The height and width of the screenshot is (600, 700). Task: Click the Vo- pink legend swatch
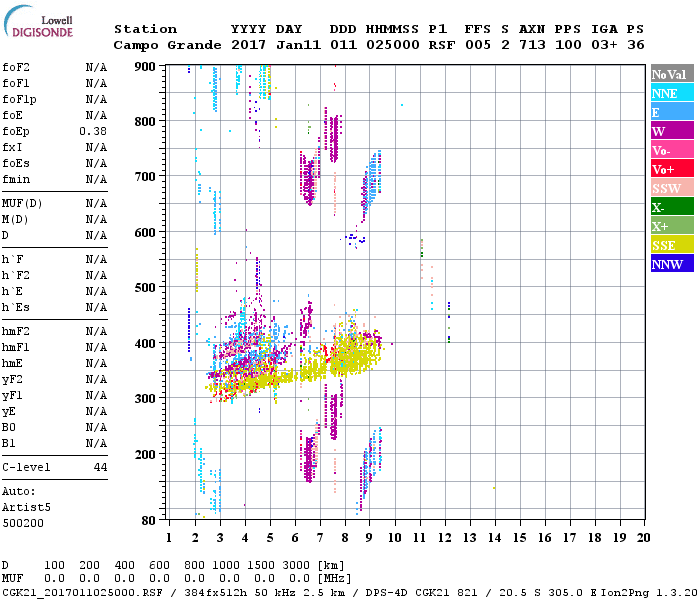(669, 150)
